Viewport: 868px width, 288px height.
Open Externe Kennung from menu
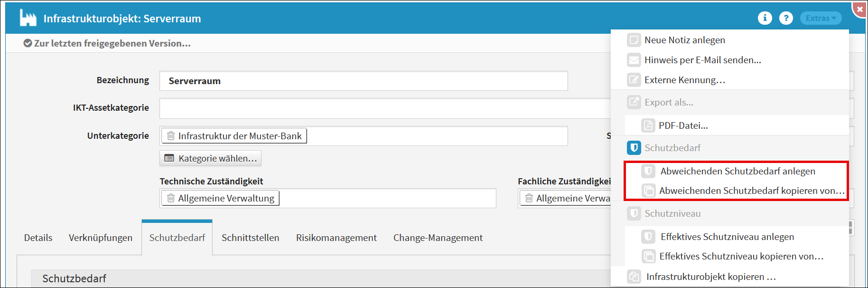(x=684, y=80)
